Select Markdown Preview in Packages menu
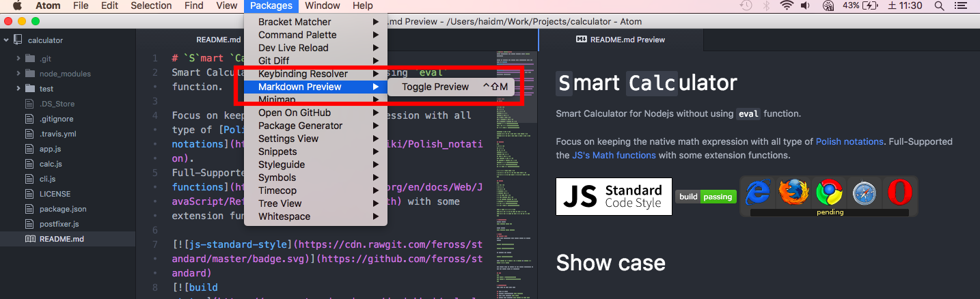This screenshot has height=299, width=980. [316, 87]
